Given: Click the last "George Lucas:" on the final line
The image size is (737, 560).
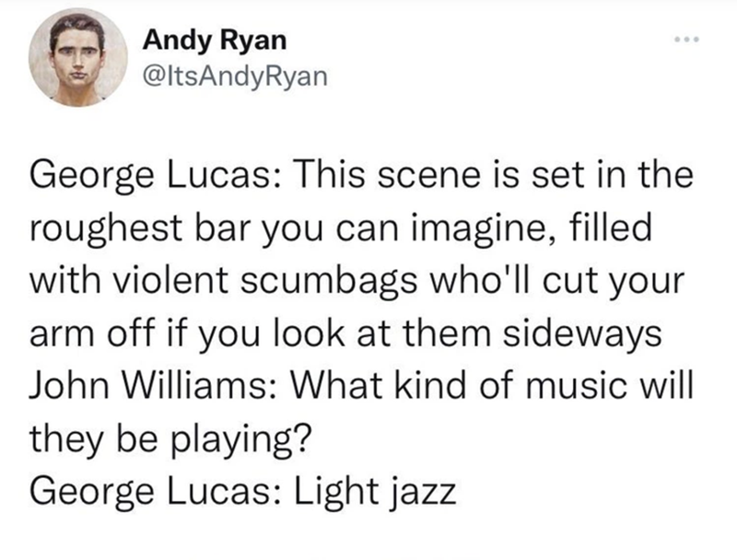Looking at the screenshot, I should [x=156, y=491].
